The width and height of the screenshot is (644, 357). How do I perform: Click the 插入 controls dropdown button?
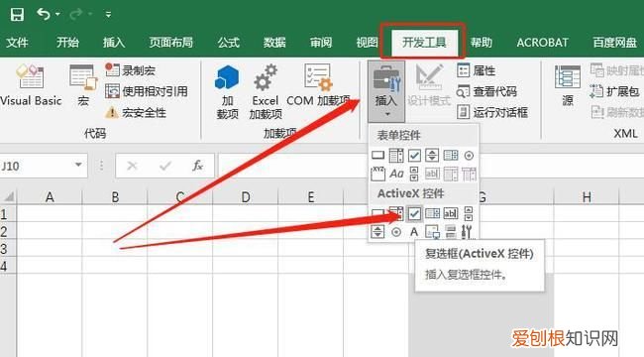coord(386,91)
